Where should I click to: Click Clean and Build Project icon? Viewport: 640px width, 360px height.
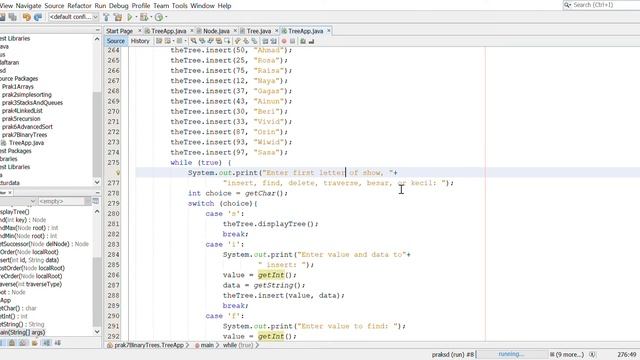point(118,17)
